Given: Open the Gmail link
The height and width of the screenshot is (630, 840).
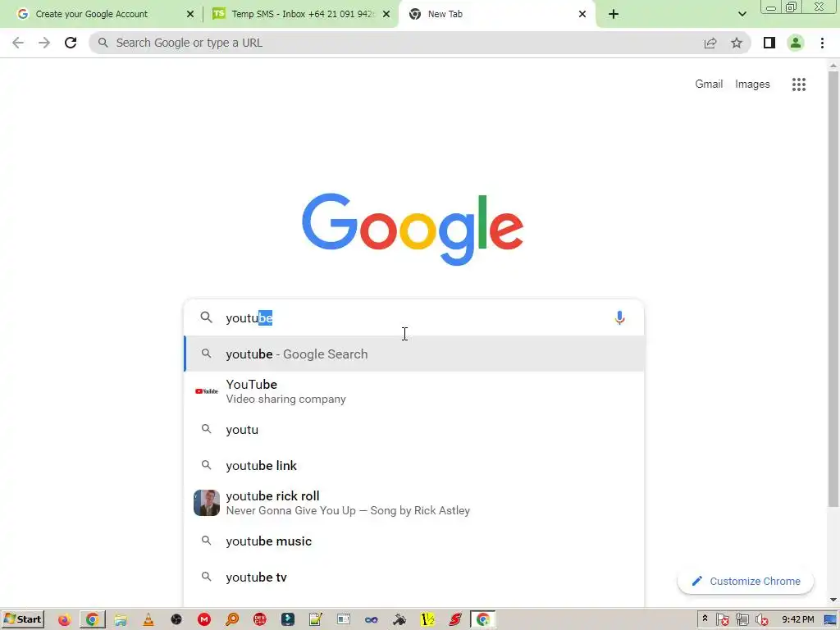Looking at the screenshot, I should point(709,84).
